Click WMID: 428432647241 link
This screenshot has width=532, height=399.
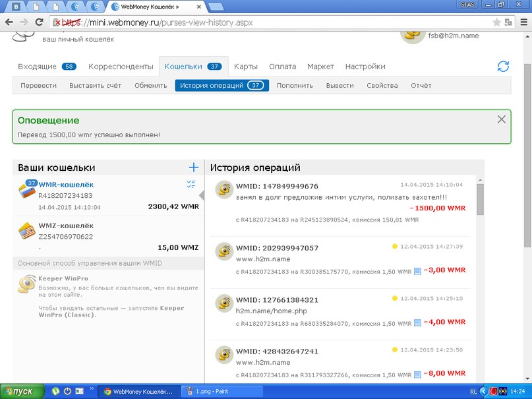point(277,352)
